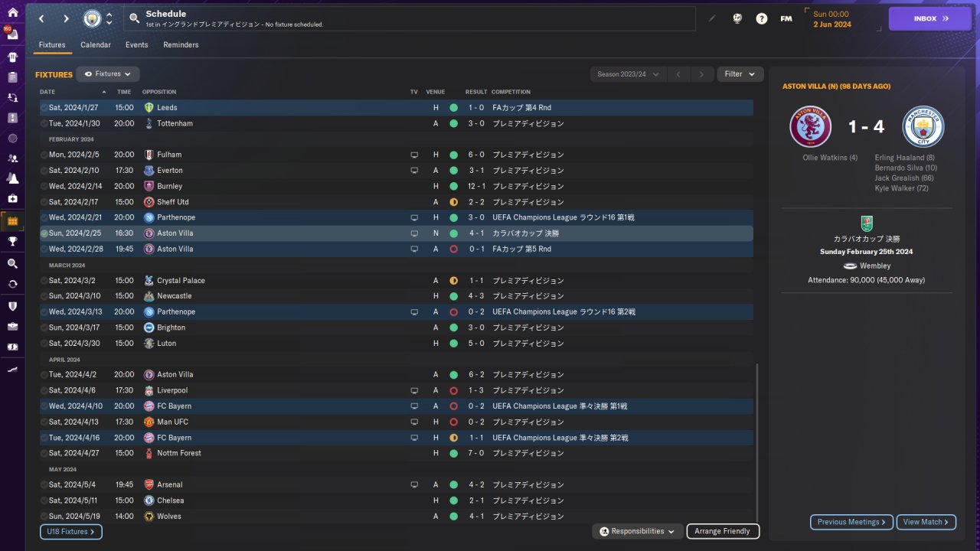
Task: Click the View Match button
Action: coord(926,522)
